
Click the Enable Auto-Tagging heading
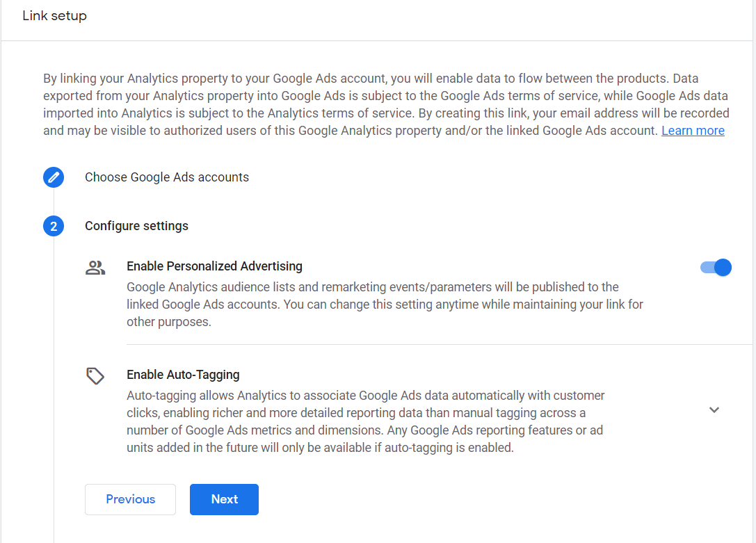(183, 374)
